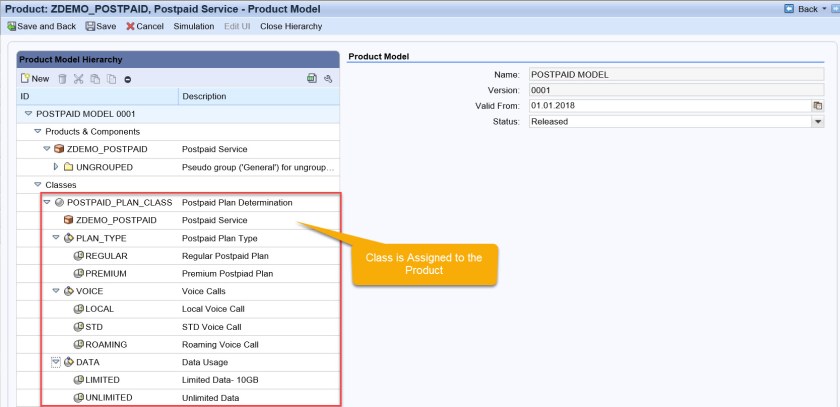Image resolution: width=840 pixels, height=407 pixels.
Task: Select the UNGROUPED tree item label
Action: [x=104, y=167]
